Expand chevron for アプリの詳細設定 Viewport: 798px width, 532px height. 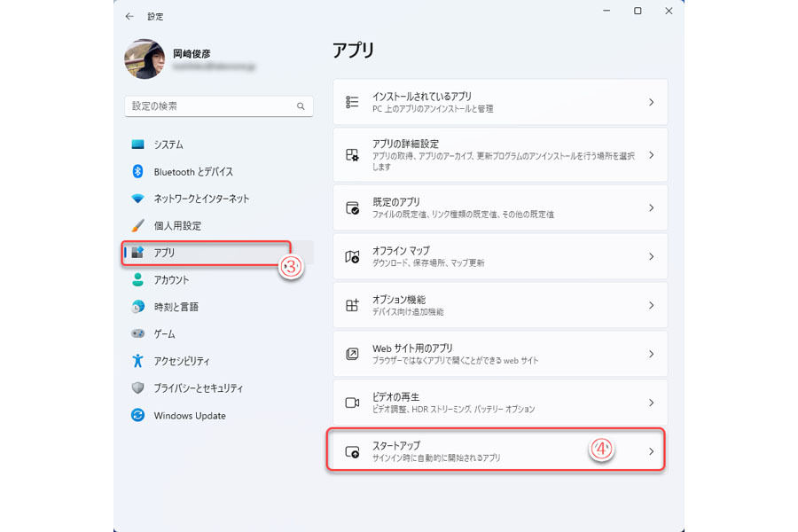[652, 155]
